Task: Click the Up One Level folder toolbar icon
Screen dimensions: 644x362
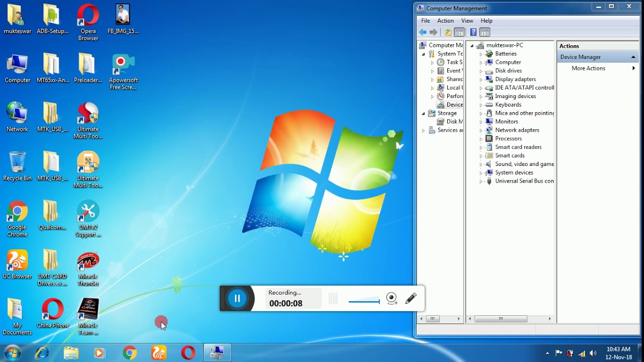Action: tap(448, 32)
